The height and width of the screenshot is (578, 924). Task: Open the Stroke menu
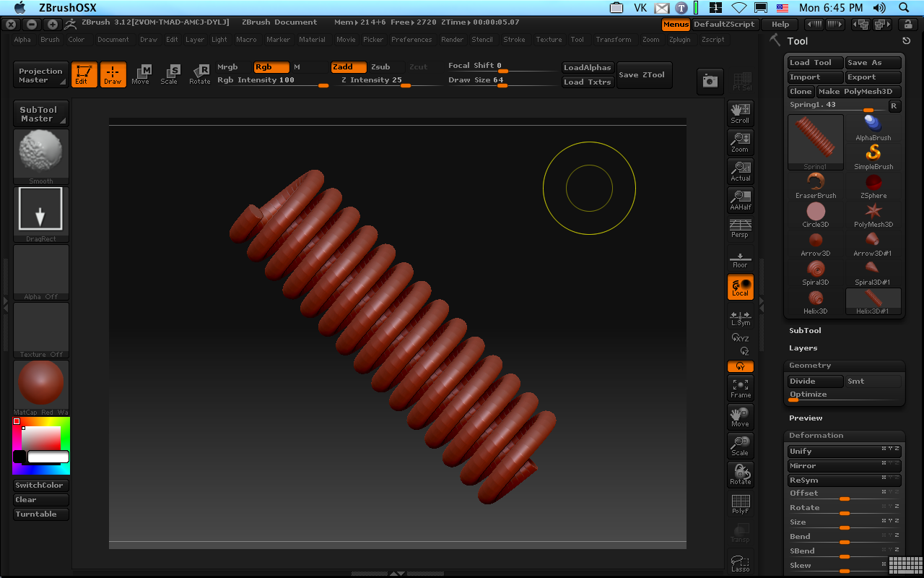pos(514,40)
